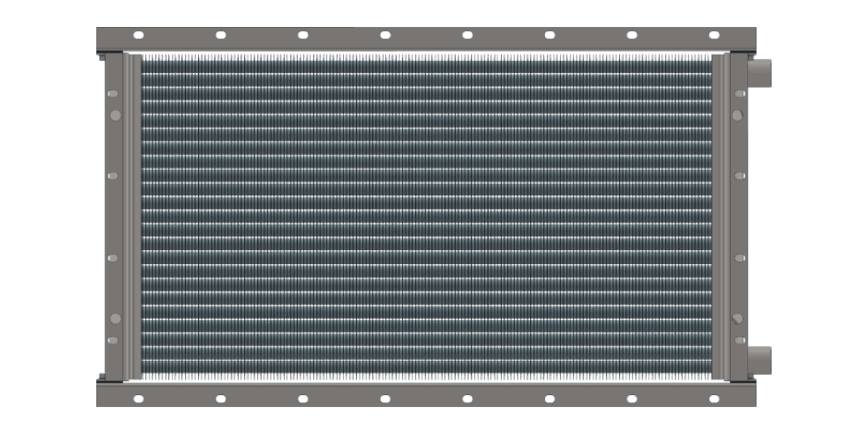Click the center of the finned coil core
The width and height of the screenshot is (868, 434).
425,217
